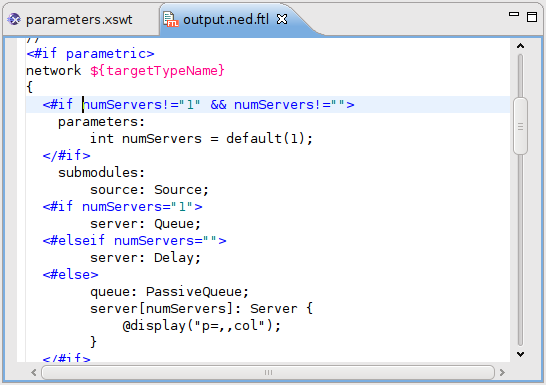Click the 'parameters:' line
This screenshot has width=546, height=385.
101,122
